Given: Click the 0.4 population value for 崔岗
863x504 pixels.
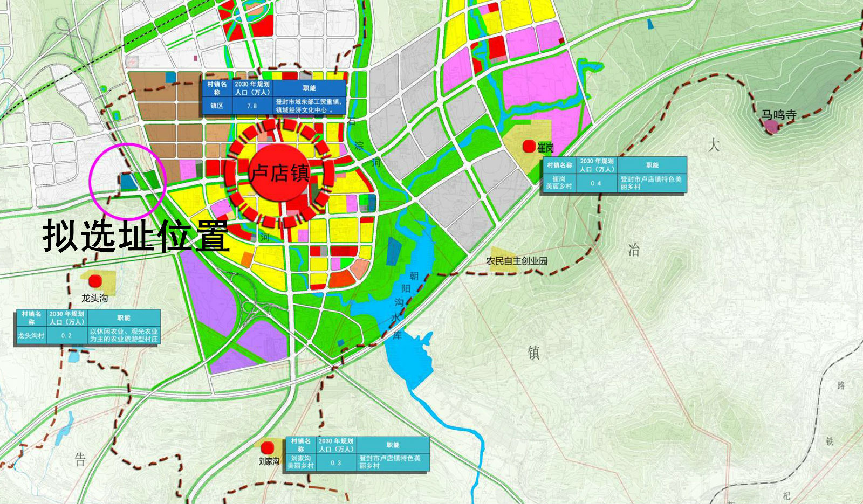Looking at the screenshot, I should pyautogui.click(x=595, y=183).
